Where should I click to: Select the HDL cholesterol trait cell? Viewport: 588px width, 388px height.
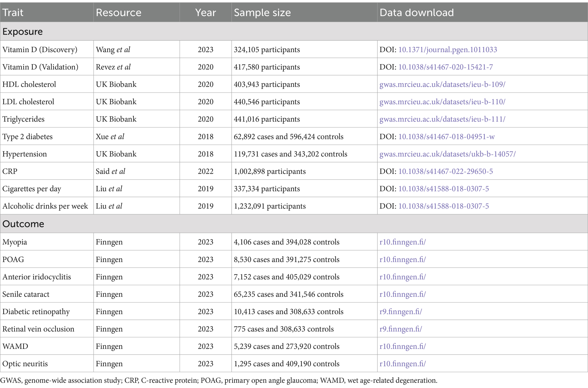[x=47, y=84]
